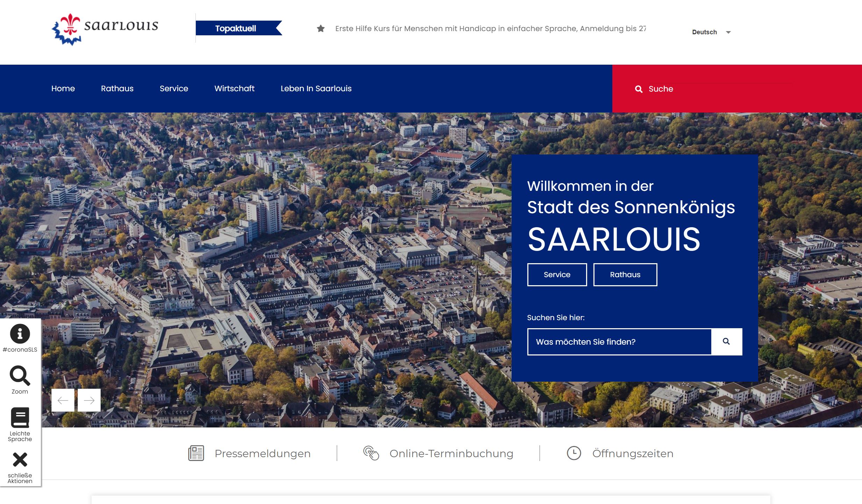
Task: Click the Service button in welcome box
Action: point(557,275)
